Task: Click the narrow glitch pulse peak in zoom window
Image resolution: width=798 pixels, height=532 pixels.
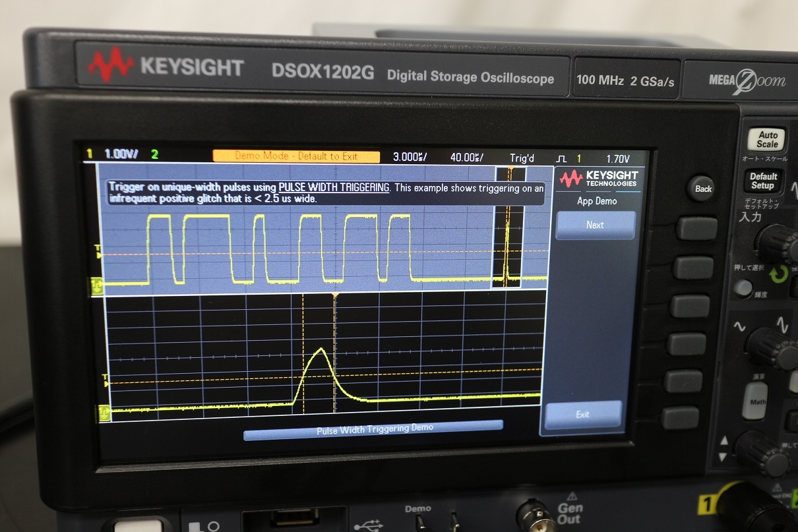Action: (x=321, y=349)
